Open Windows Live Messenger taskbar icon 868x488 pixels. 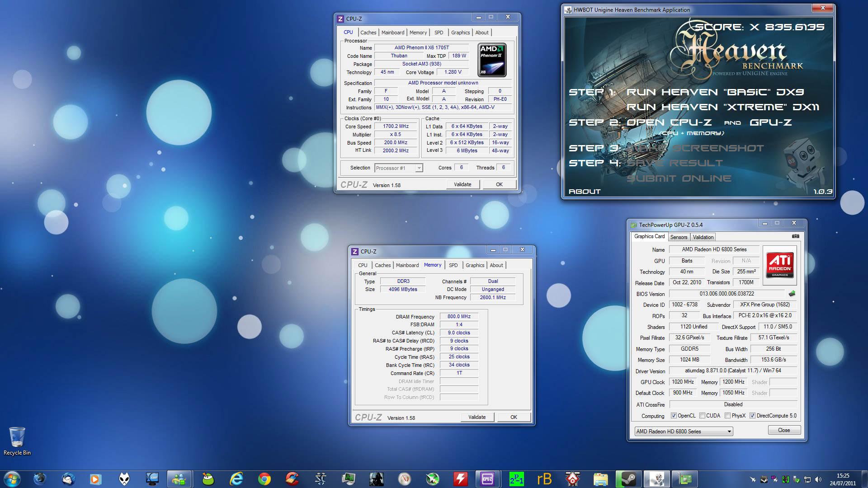click(179, 479)
